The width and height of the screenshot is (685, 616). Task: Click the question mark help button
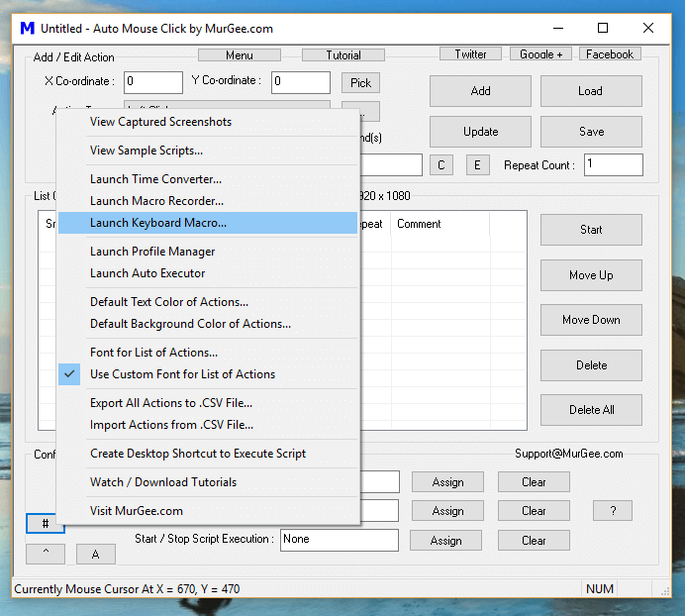[613, 511]
